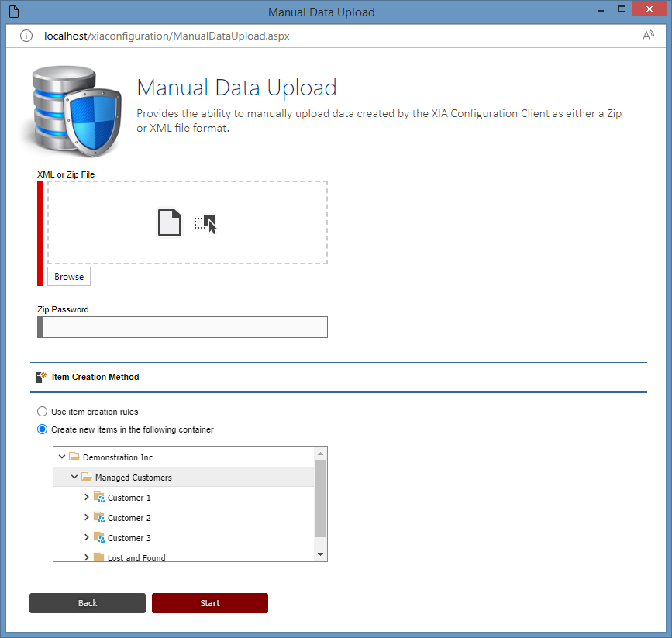Click the Zip Password label
672x638 pixels.
tap(63, 309)
